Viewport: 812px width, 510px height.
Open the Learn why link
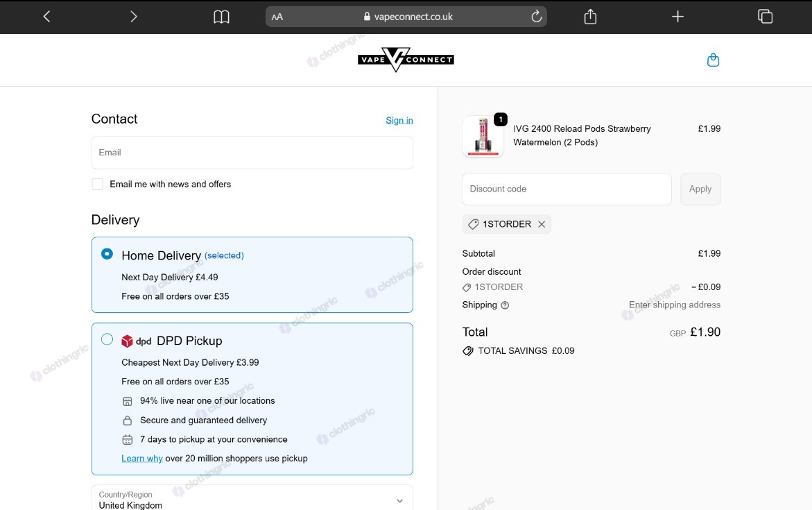[142, 458]
